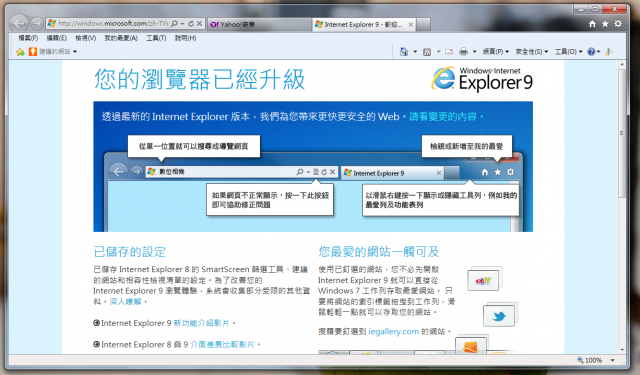640x375 pixels.
Task: Open the Home button at top right
Action: click(x=592, y=24)
